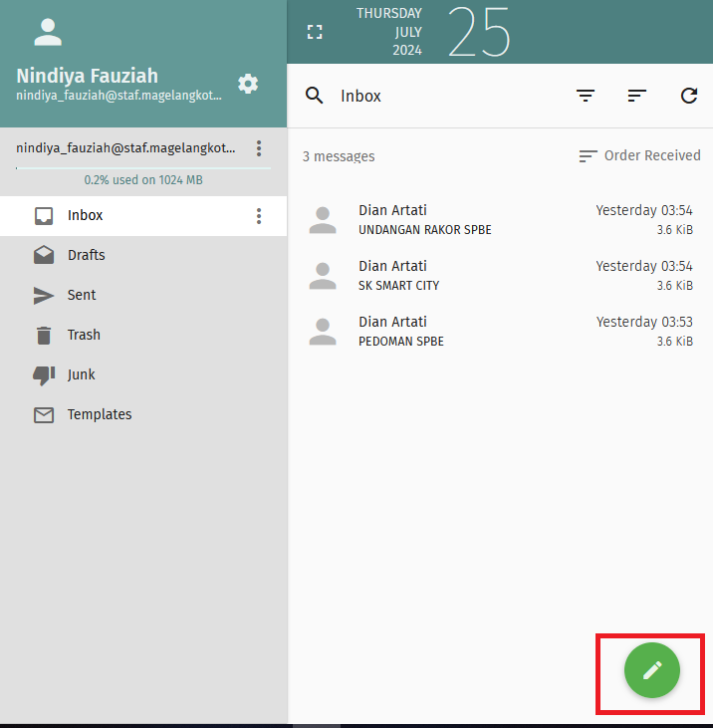Go to the Sent folder
The width and height of the screenshot is (713, 728).
pos(82,295)
